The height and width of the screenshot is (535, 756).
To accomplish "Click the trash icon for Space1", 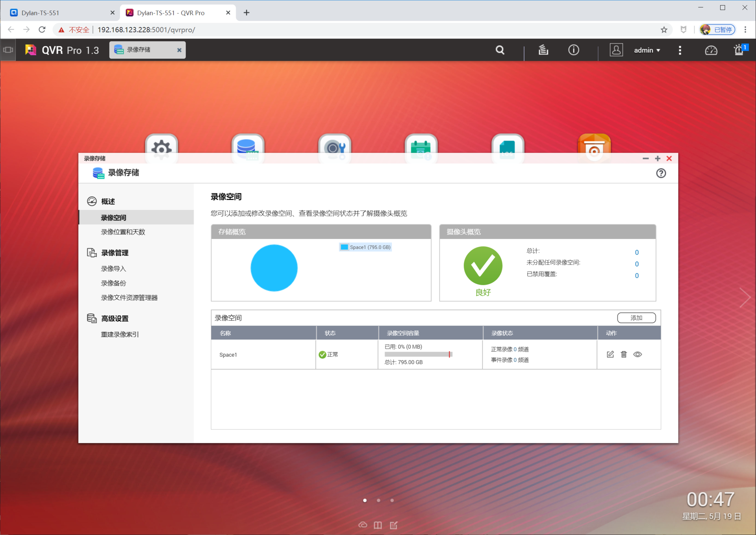I will [624, 354].
